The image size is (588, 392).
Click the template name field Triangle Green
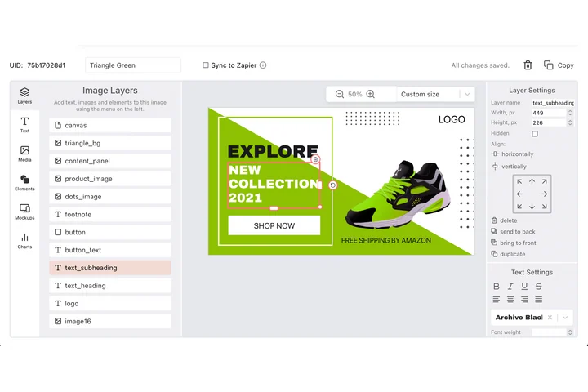(x=133, y=65)
